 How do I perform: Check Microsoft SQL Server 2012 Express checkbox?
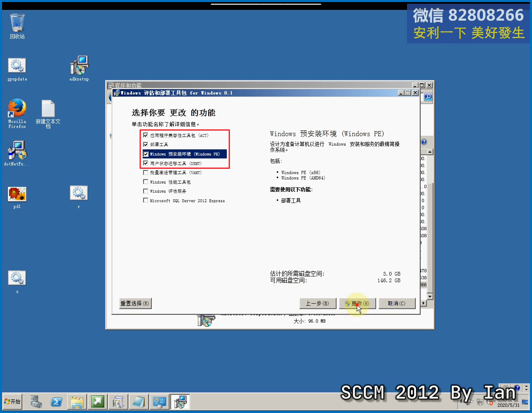146,200
